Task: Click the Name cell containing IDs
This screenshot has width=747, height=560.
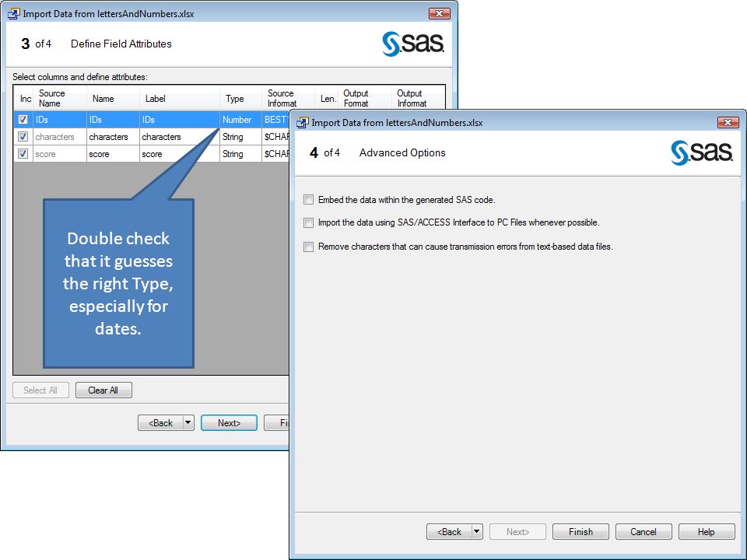Action: 113,120
